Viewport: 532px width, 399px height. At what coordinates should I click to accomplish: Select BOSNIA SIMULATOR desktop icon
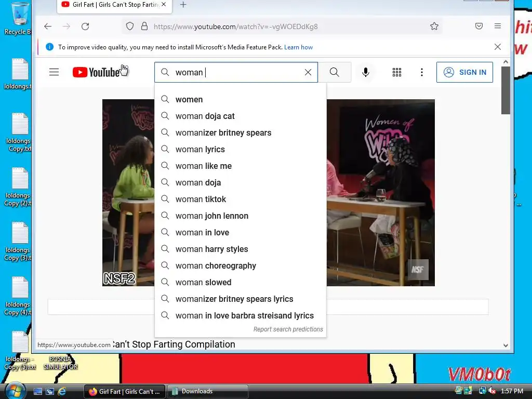pyautogui.click(x=60, y=363)
